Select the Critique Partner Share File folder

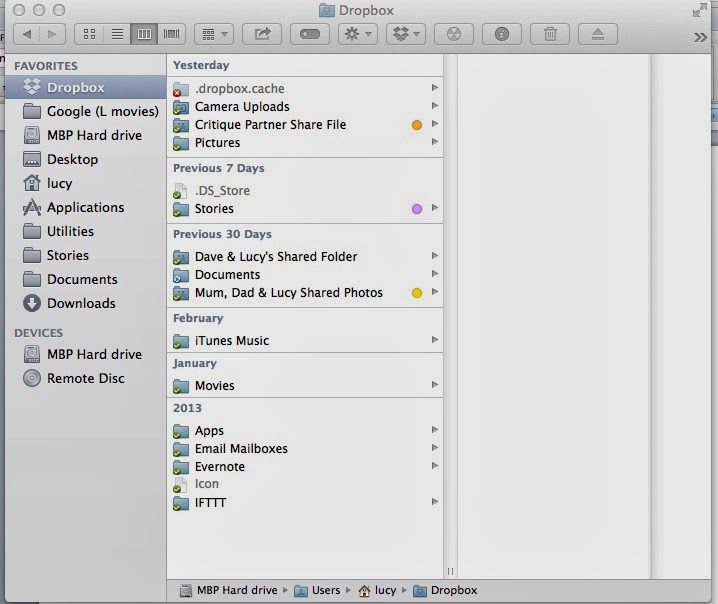coord(305,125)
